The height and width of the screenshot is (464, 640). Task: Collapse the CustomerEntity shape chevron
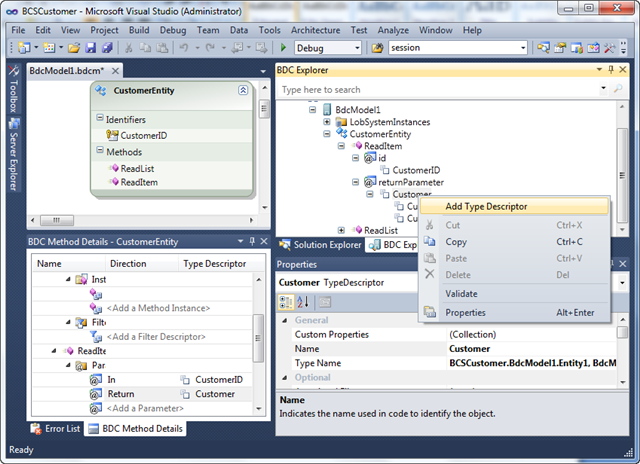(243, 90)
